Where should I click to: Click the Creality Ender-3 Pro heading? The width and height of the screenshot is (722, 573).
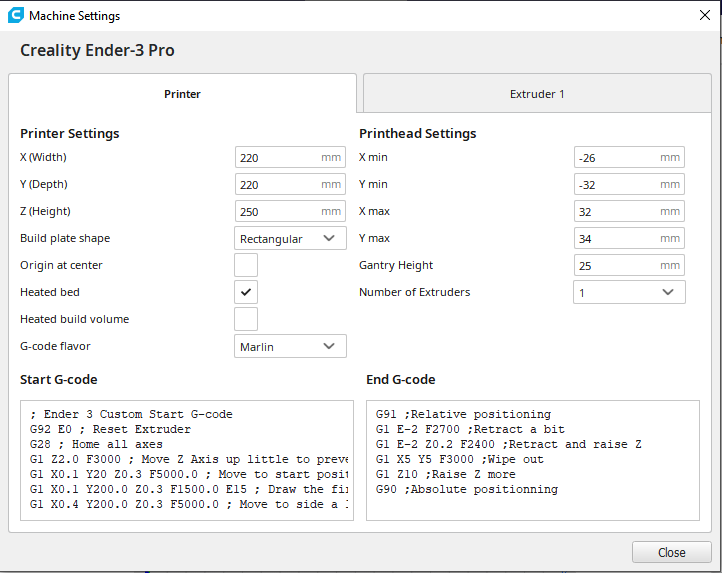point(97,50)
